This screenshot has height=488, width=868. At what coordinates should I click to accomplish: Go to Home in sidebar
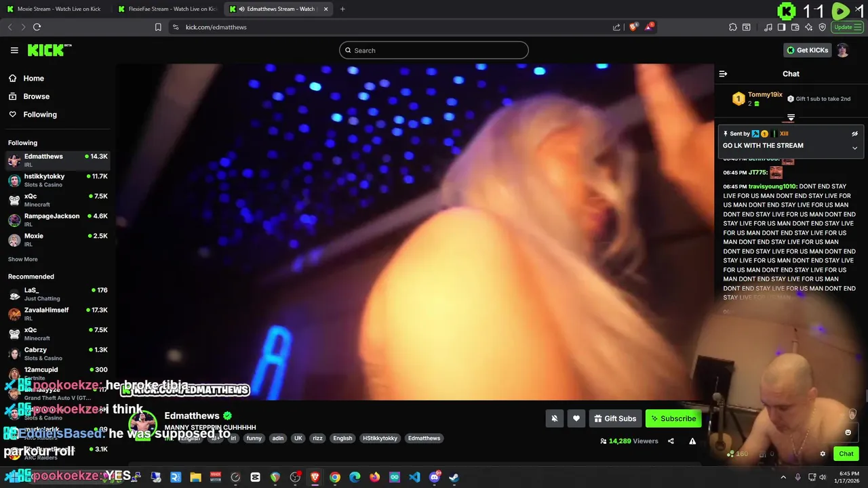tap(26, 78)
